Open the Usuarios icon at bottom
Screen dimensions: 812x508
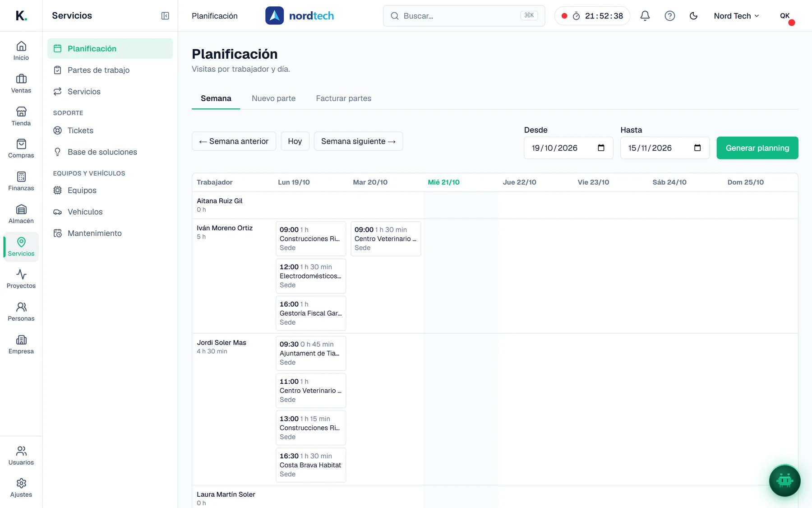coord(21,456)
